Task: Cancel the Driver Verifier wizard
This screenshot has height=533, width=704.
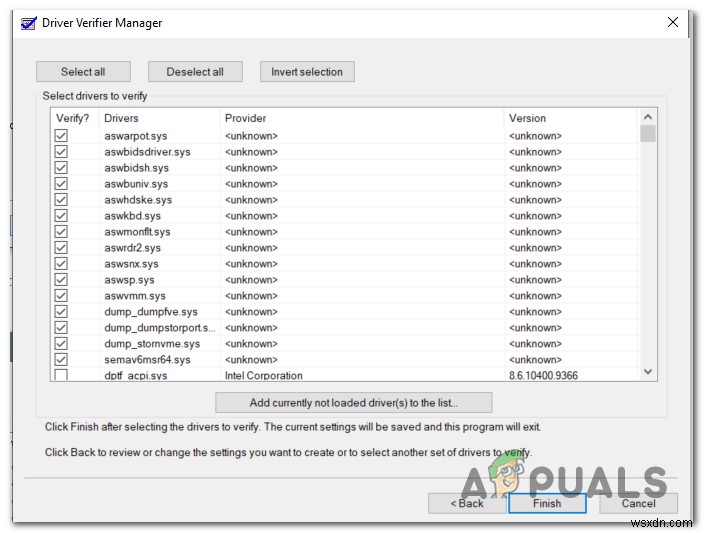Action: click(x=638, y=503)
